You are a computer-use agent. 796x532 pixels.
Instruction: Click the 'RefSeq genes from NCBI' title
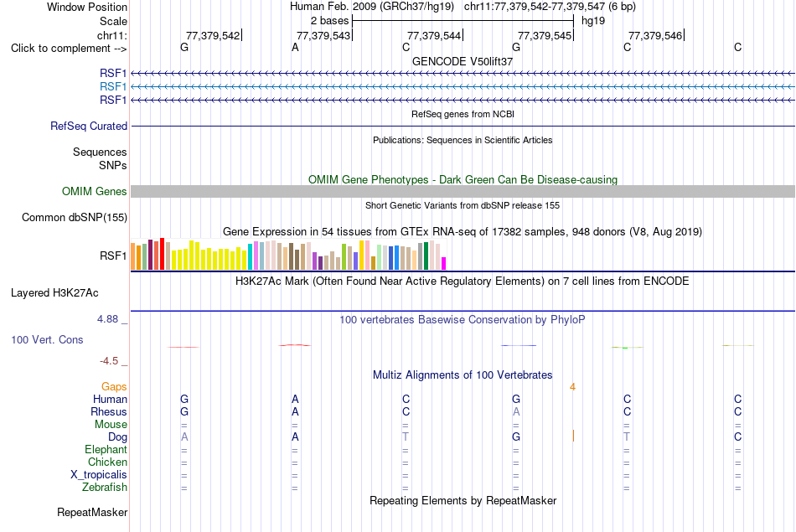(x=463, y=114)
